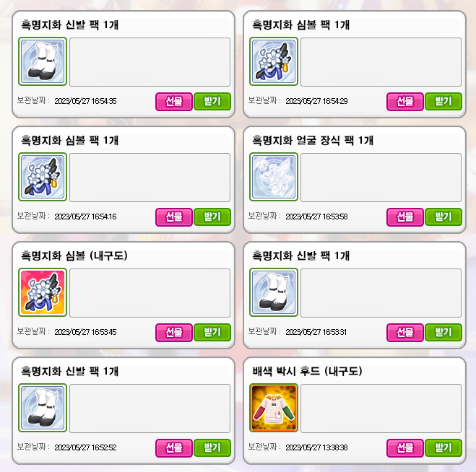Click symbol flower icon stored at 16:54:29
Viewport: 476px width, 472px height.
coord(274,61)
